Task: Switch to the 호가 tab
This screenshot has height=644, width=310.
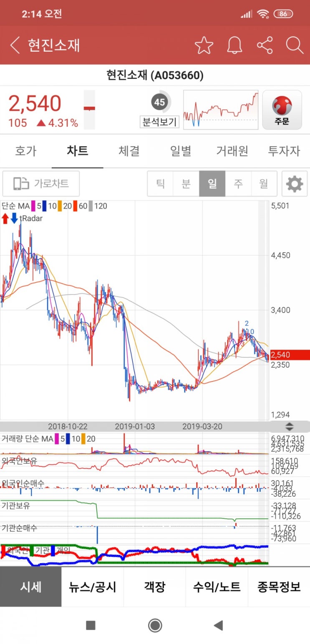Action: click(26, 151)
